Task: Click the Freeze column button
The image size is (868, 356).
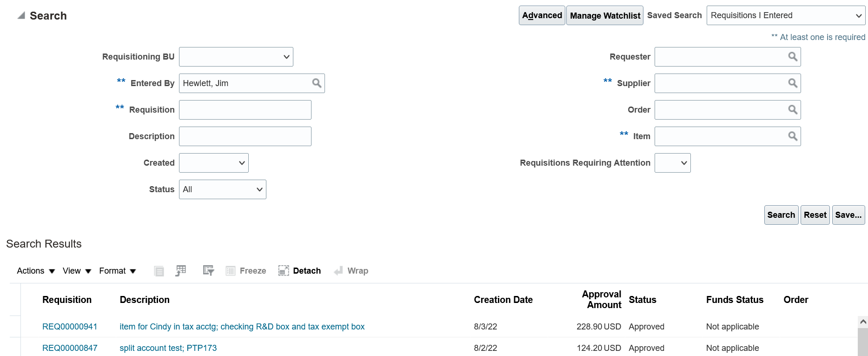Action: 246,271
